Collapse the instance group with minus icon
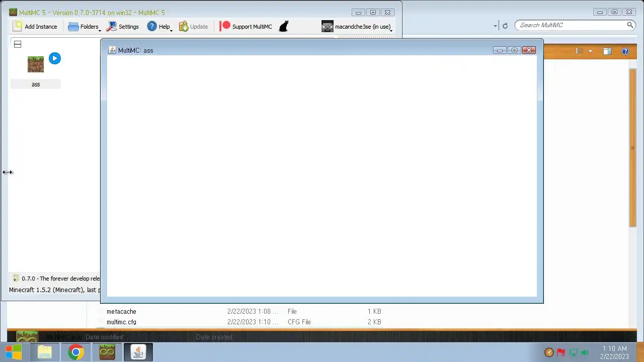 pyautogui.click(x=18, y=44)
